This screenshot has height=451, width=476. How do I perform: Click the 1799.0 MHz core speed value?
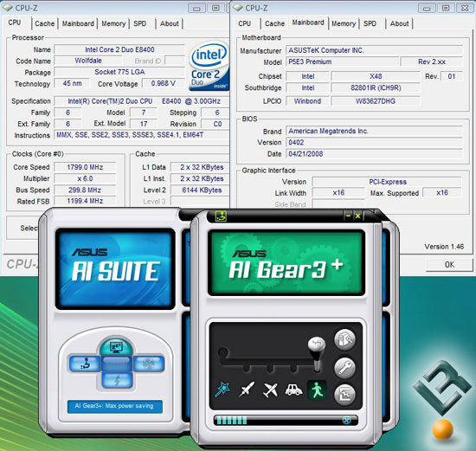[85, 167]
